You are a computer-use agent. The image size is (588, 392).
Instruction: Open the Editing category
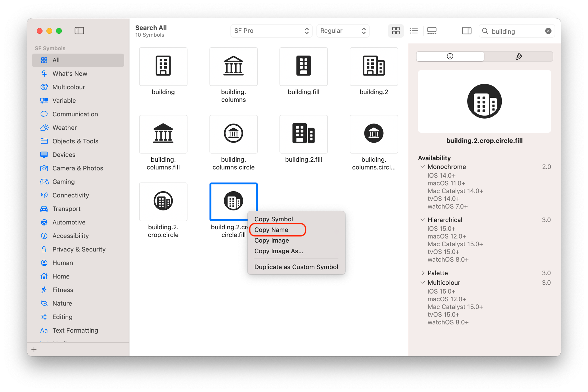(78, 317)
